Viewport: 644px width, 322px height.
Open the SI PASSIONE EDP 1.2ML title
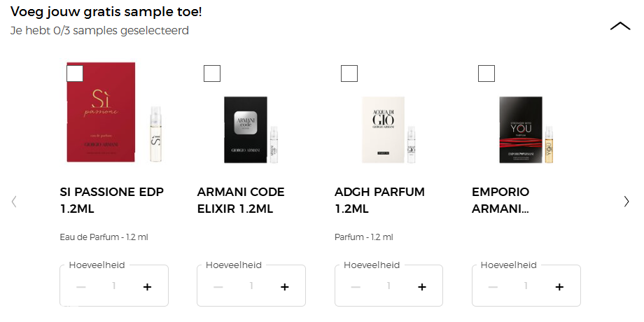[103, 200]
